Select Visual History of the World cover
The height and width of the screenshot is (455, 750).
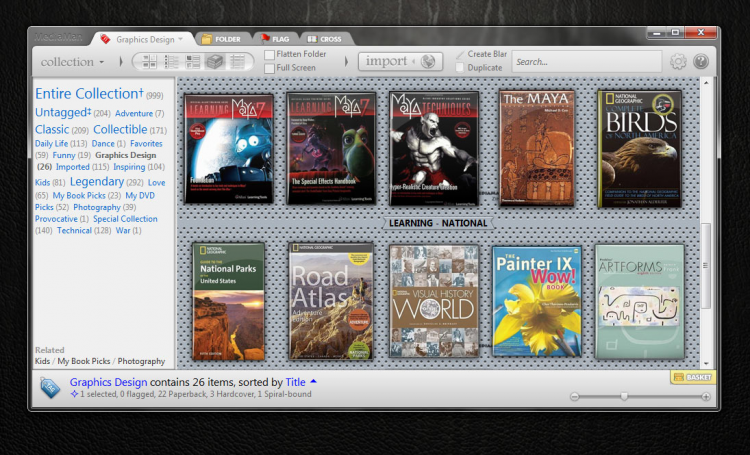pyautogui.click(x=434, y=301)
